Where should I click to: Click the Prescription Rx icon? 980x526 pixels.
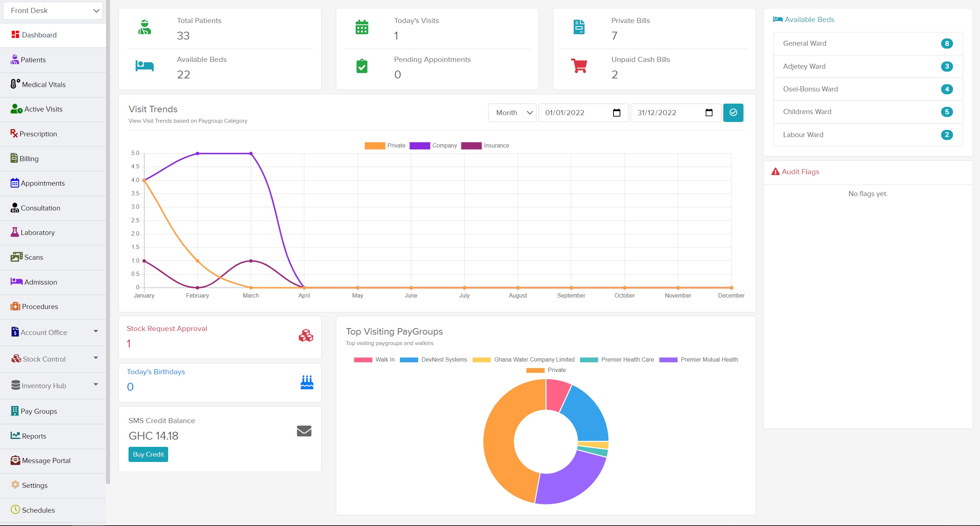pyautogui.click(x=14, y=133)
